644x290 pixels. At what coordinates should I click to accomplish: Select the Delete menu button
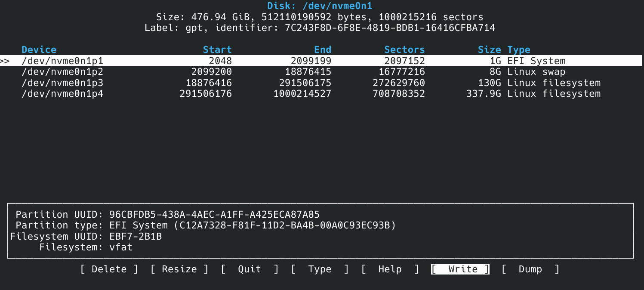point(109,269)
